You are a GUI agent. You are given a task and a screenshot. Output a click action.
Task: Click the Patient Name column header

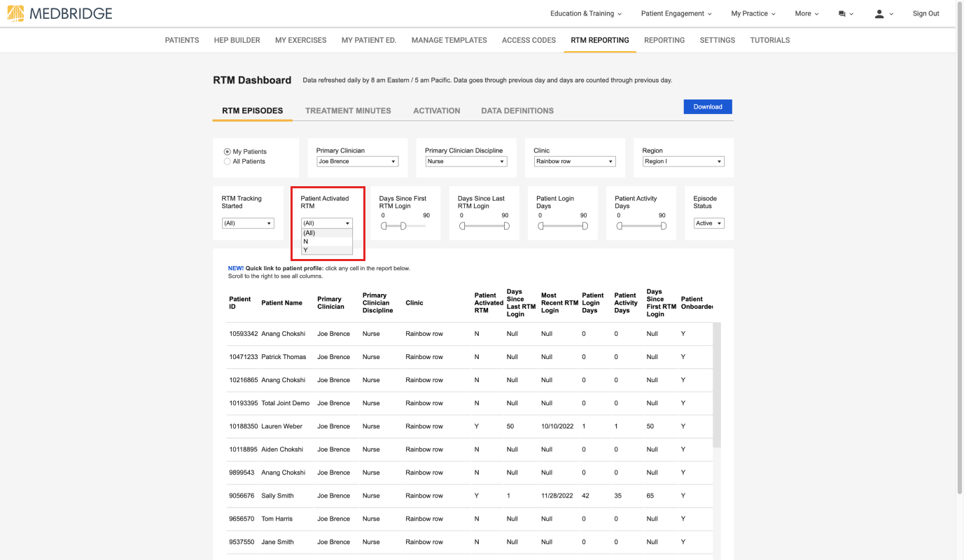(x=282, y=303)
